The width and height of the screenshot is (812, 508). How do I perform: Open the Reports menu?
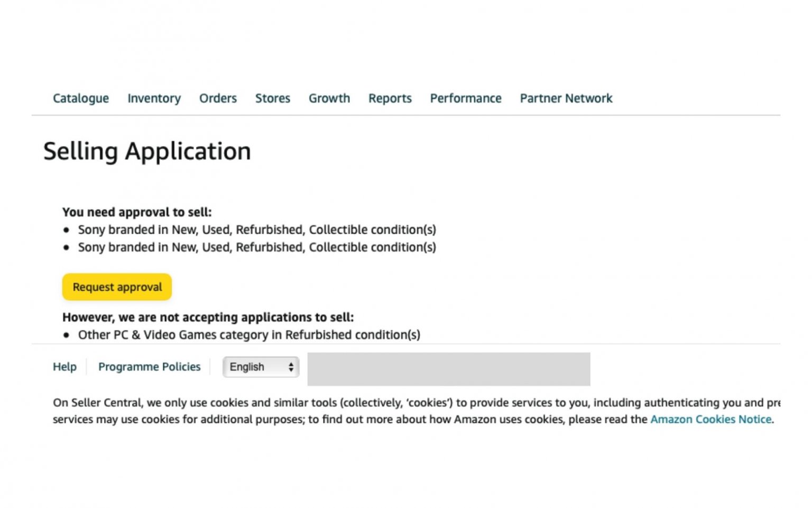point(390,98)
